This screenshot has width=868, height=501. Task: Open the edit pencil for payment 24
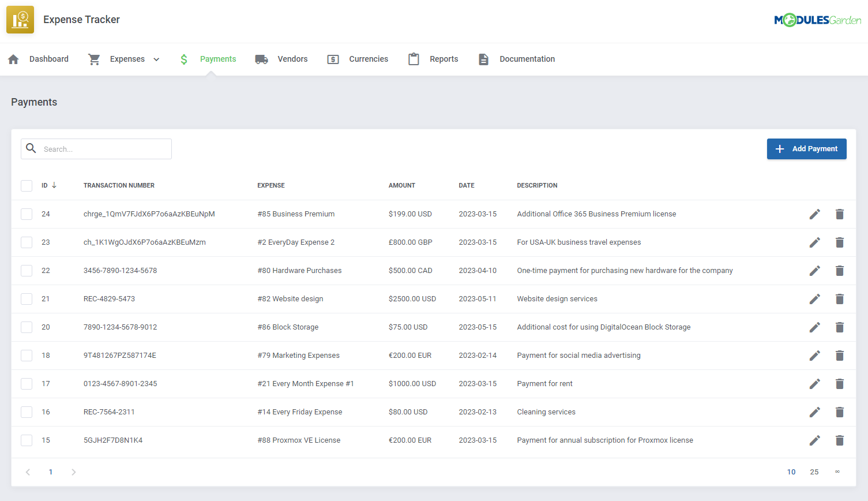(815, 214)
